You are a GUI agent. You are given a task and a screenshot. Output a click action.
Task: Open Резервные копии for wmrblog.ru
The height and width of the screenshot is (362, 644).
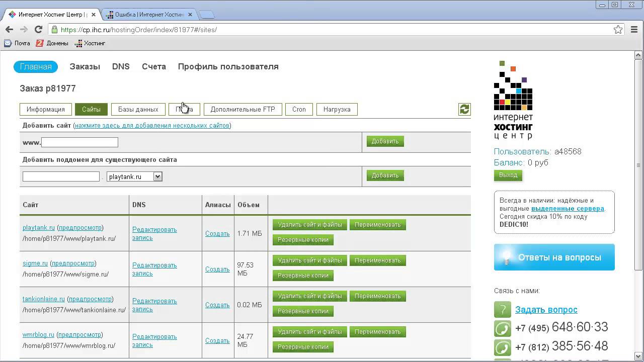[x=303, y=347]
